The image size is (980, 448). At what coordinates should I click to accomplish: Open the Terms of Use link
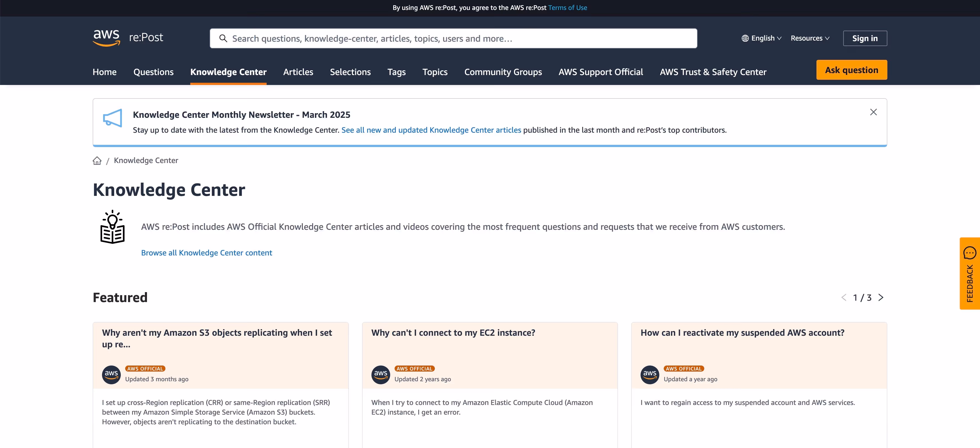(x=567, y=8)
